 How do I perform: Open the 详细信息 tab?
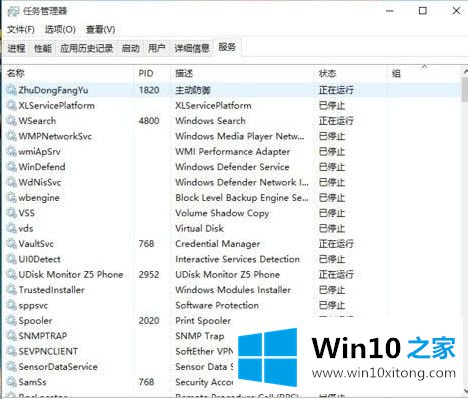[192, 48]
